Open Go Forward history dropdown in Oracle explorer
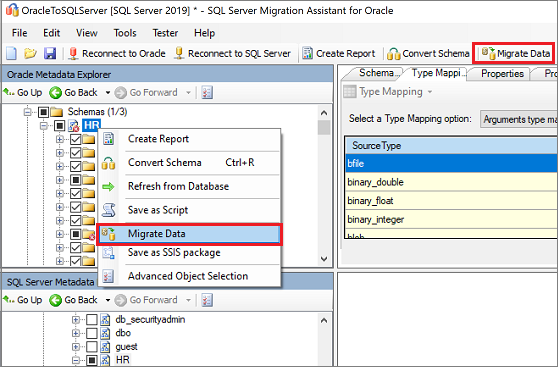 tap(188, 93)
